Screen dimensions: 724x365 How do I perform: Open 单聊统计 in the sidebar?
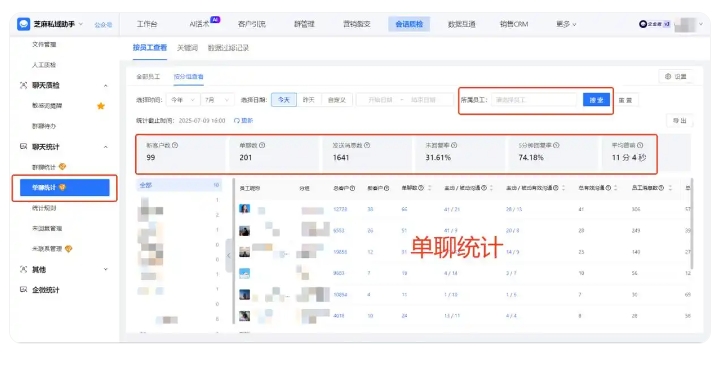(x=65, y=188)
